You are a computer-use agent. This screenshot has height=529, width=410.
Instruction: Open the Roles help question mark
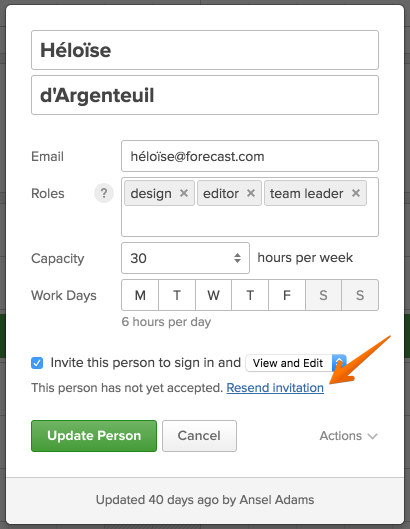click(x=104, y=193)
